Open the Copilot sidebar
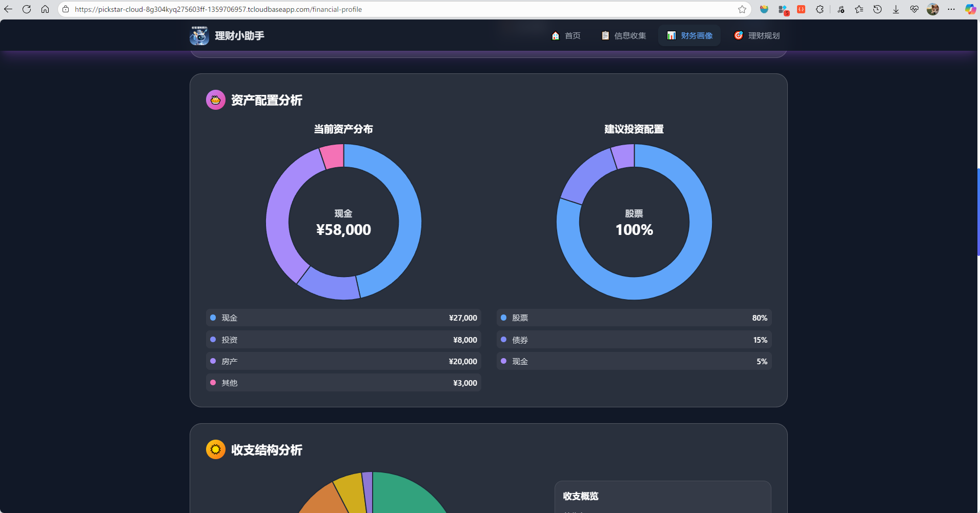The image size is (980, 513). (x=970, y=9)
